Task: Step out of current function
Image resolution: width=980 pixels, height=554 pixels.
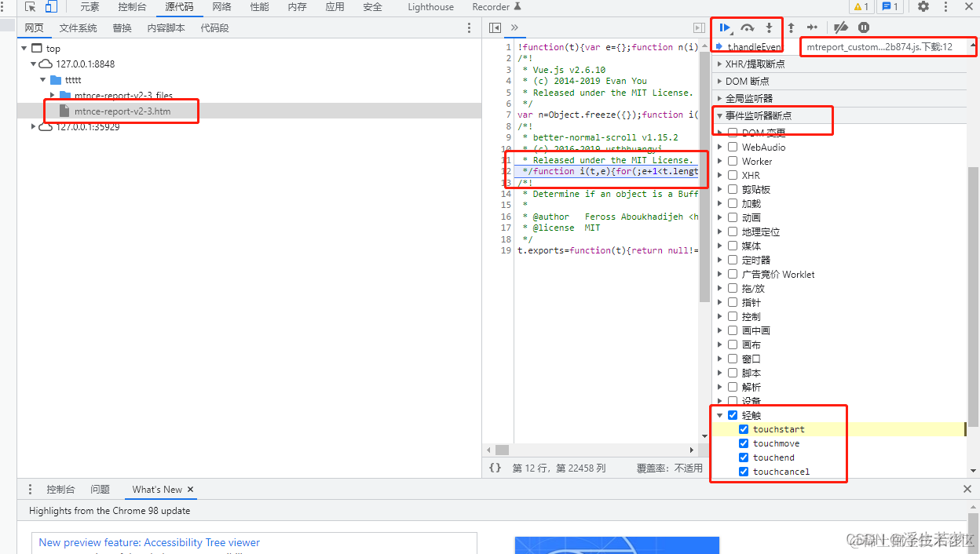Action: [791, 27]
